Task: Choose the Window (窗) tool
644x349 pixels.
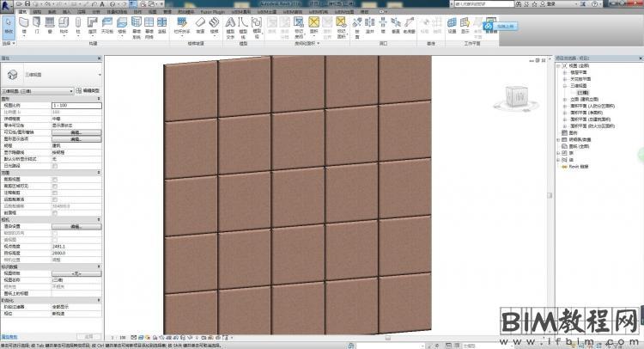Action: pos(51,23)
